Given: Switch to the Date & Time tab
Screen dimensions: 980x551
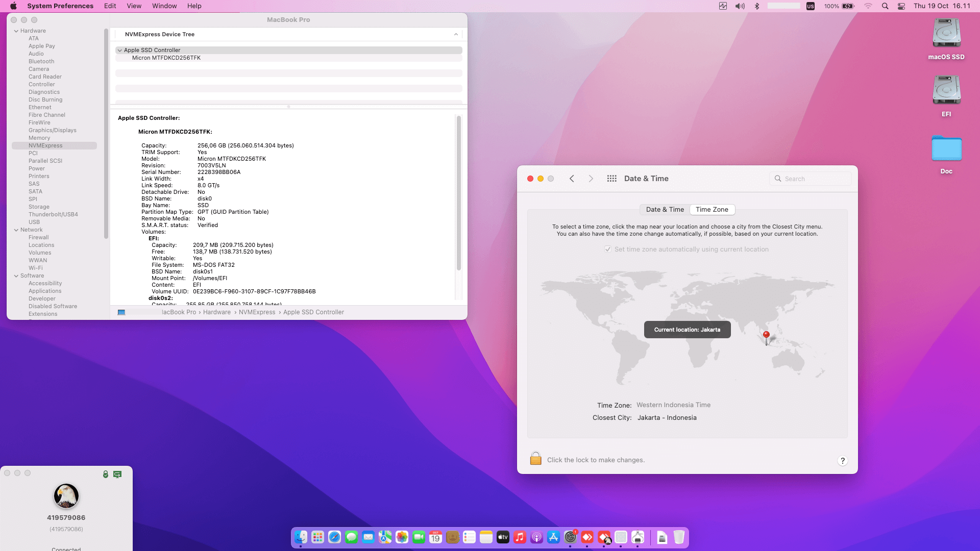Looking at the screenshot, I should tap(665, 210).
